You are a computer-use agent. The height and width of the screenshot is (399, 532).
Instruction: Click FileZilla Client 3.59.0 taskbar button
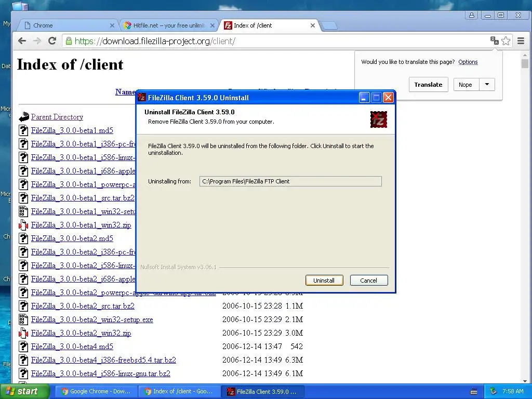point(262,391)
